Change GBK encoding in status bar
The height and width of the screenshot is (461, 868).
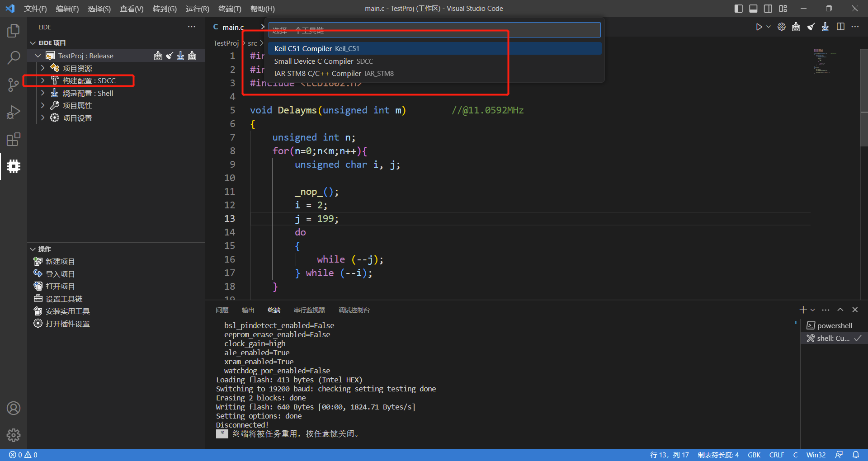[x=754, y=455]
